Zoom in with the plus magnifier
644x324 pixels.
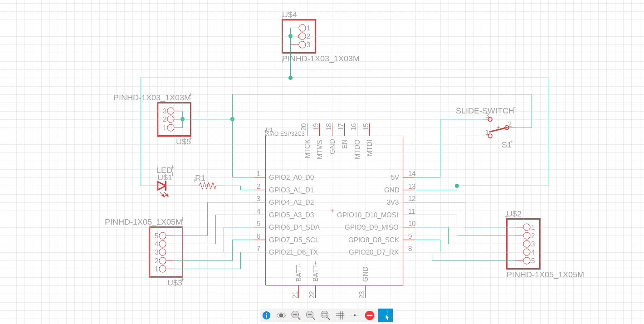click(x=296, y=315)
